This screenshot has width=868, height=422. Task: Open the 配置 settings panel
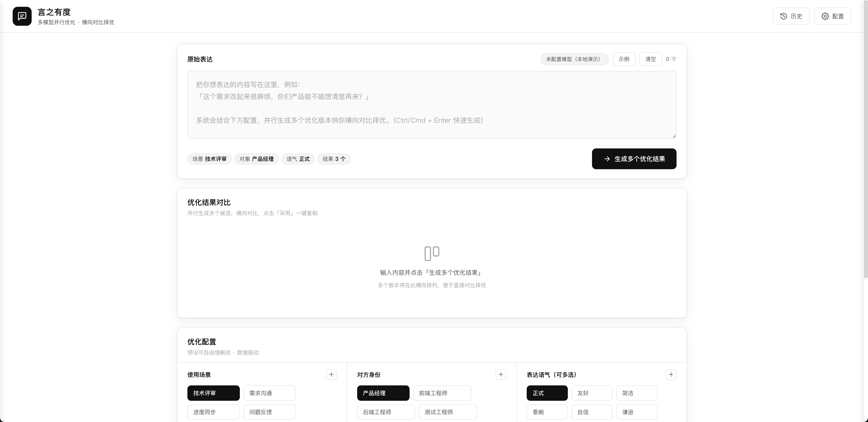[832, 16]
